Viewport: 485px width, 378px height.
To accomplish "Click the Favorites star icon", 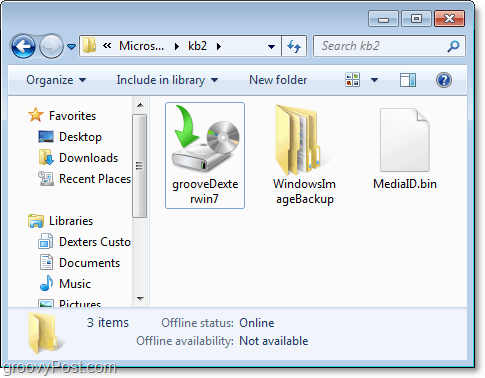I will [x=36, y=115].
